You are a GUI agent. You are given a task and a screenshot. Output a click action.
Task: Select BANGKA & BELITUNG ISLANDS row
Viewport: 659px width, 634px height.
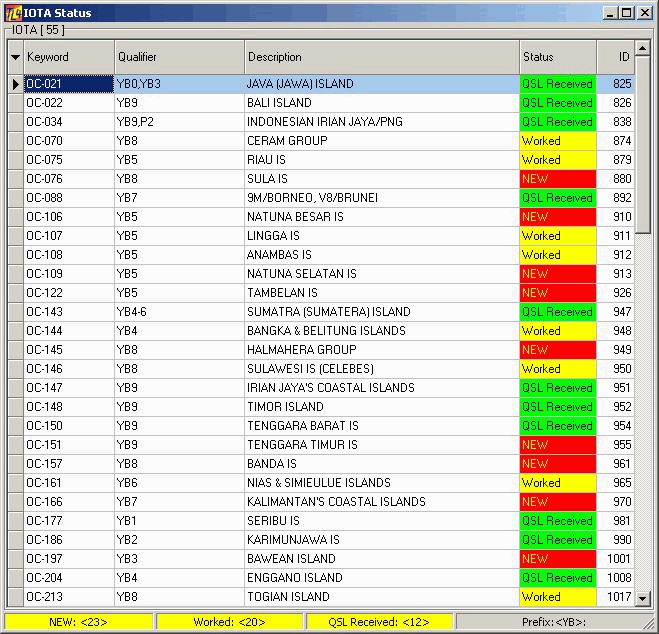pyautogui.click(x=321, y=331)
